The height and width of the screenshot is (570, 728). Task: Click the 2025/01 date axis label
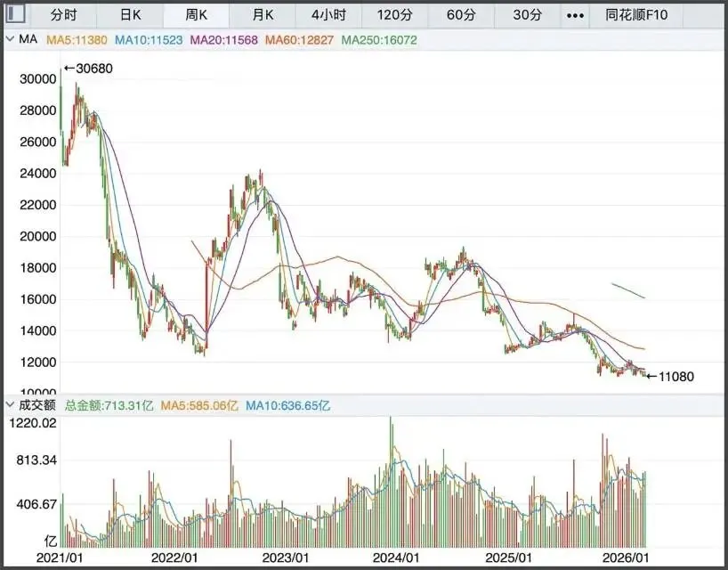click(508, 557)
